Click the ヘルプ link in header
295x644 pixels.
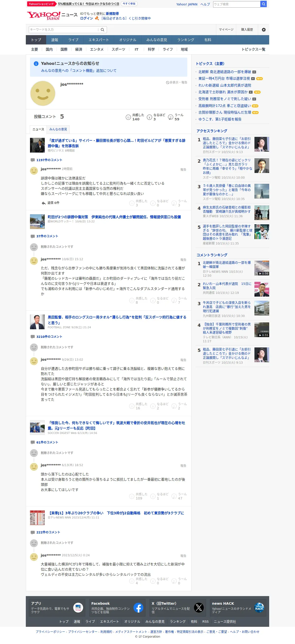pos(205,4)
